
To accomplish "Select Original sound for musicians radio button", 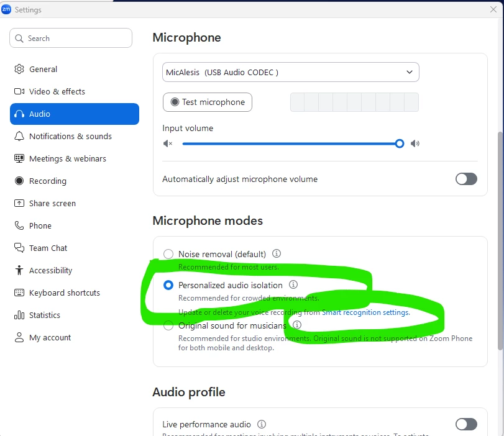I will (x=168, y=325).
